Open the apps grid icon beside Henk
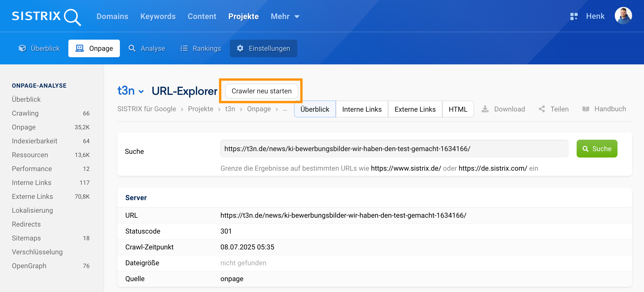Image resolution: width=644 pixels, height=292 pixels. (x=574, y=17)
